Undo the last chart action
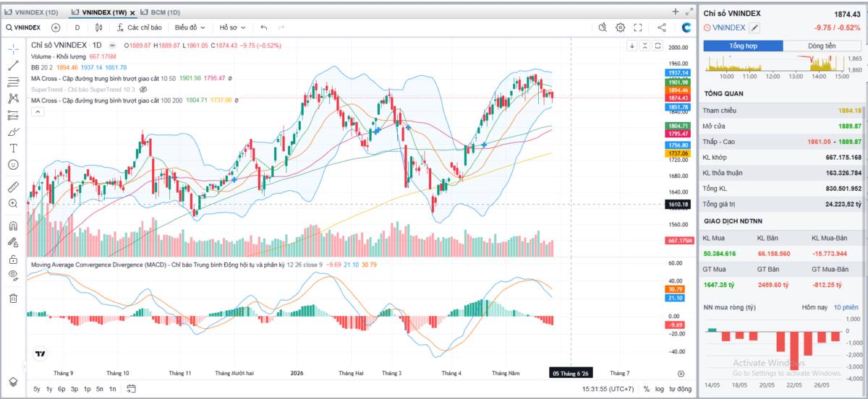Screen dimensions: 868x399 click(x=264, y=27)
